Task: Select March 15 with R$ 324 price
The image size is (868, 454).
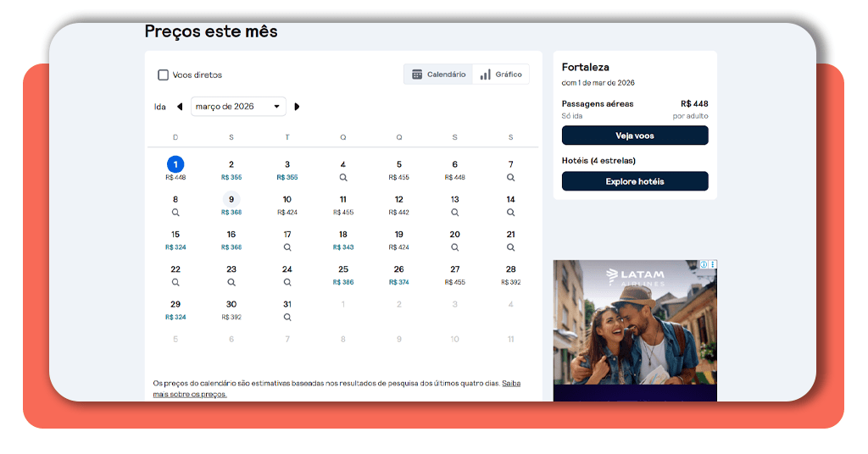Action: [x=175, y=239]
